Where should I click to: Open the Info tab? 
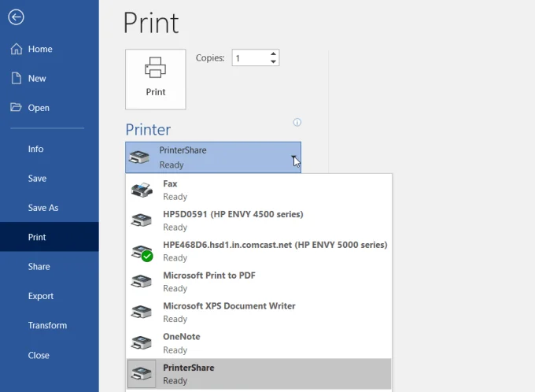point(50,149)
